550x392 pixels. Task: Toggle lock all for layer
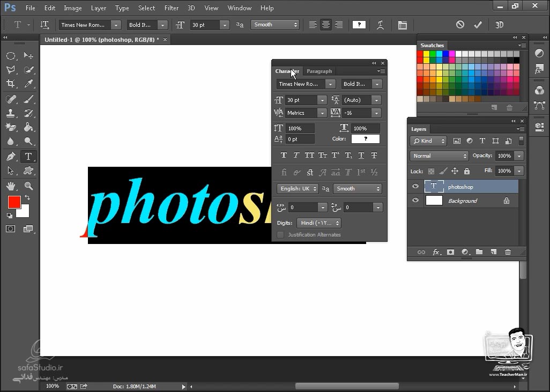[467, 171]
